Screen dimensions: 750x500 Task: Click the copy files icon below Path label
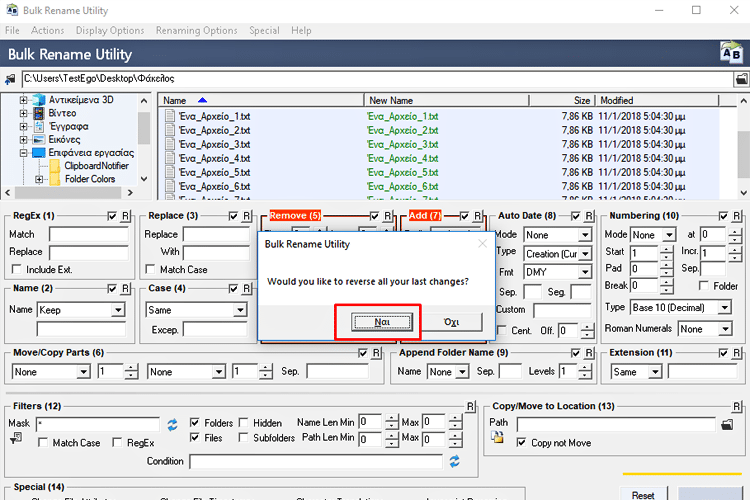[x=497, y=437]
